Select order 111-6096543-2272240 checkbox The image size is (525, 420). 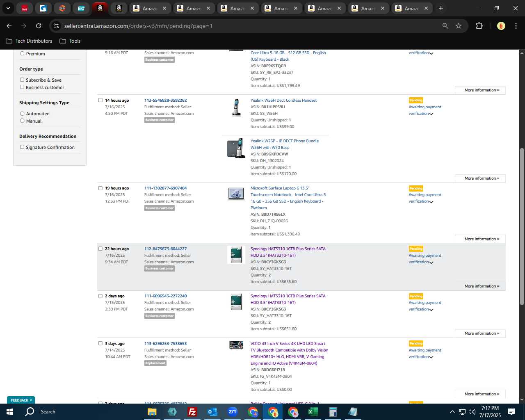(x=100, y=296)
